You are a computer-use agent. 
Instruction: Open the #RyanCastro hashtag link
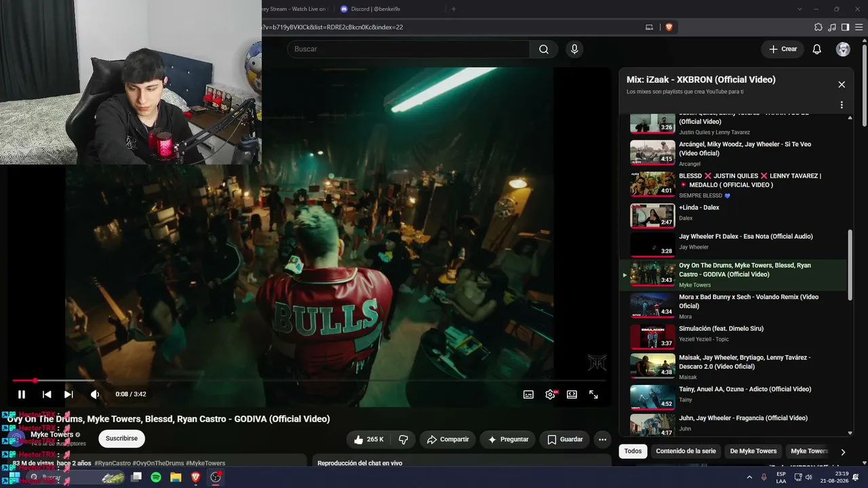(x=113, y=464)
